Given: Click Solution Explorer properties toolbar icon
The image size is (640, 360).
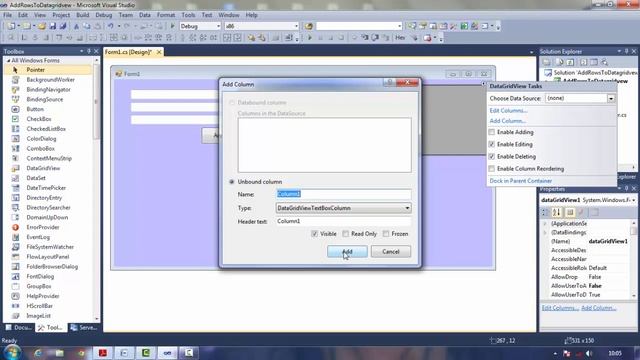Looking at the screenshot, I should click(547, 62).
